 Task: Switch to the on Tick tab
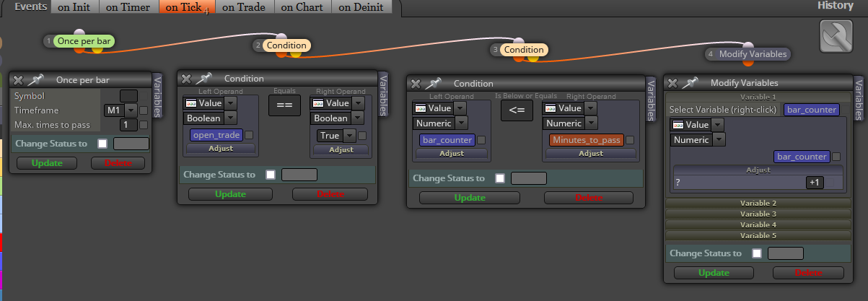(186, 7)
